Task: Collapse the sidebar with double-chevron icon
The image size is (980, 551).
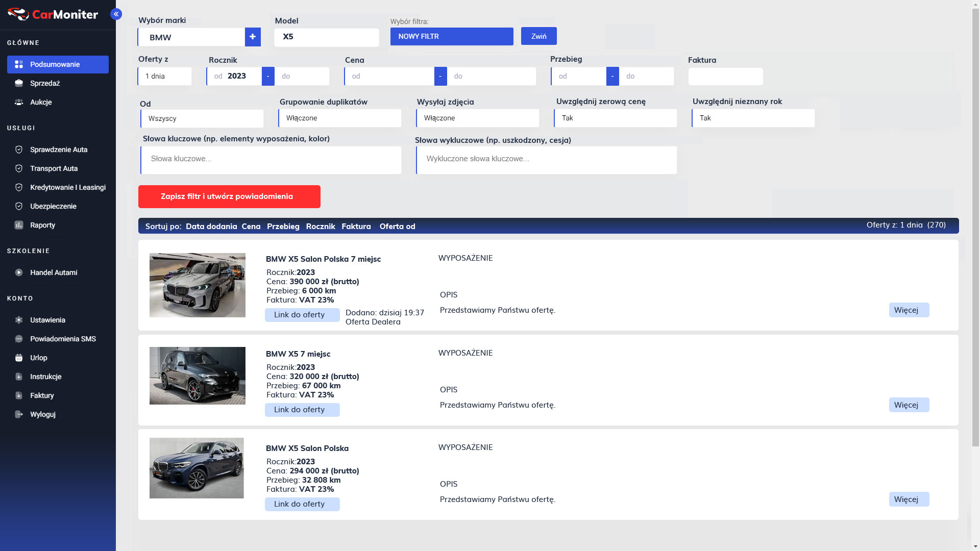Action: coord(116,14)
